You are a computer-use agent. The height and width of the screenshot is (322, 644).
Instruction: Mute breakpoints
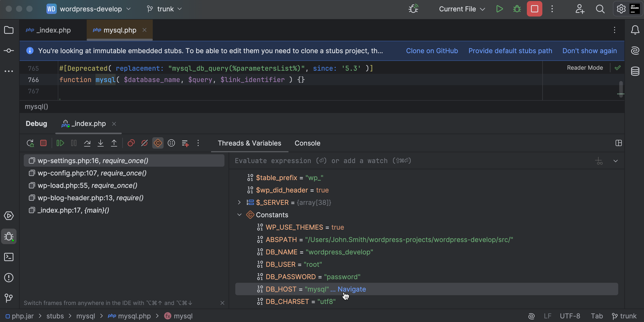(x=144, y=143)
